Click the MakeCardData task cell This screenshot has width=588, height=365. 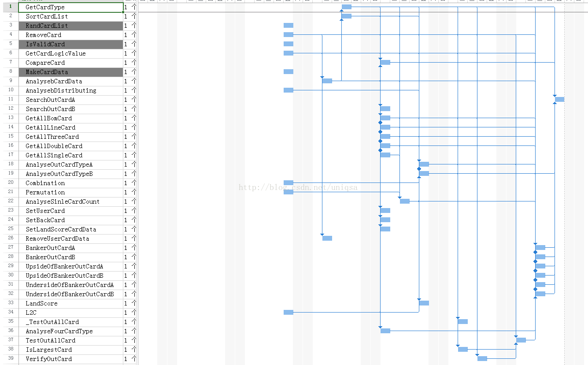(x=71, y=72)
